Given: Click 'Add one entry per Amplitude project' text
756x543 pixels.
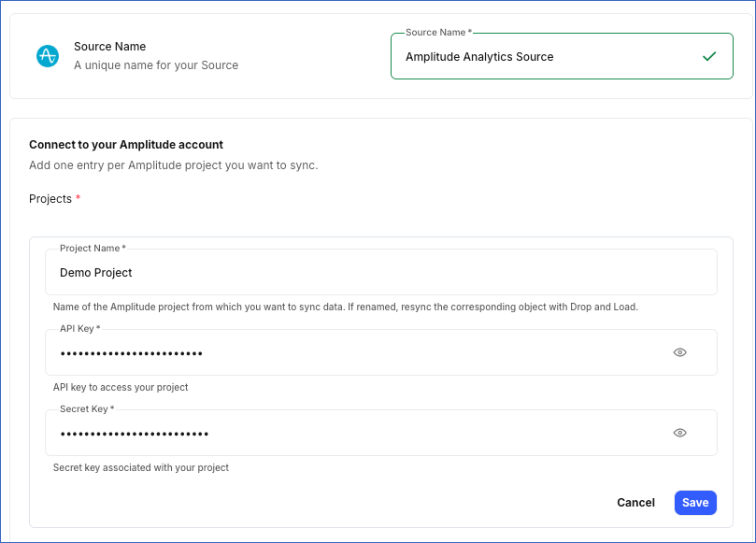Looking at the screenshot, I should point(174,165).
